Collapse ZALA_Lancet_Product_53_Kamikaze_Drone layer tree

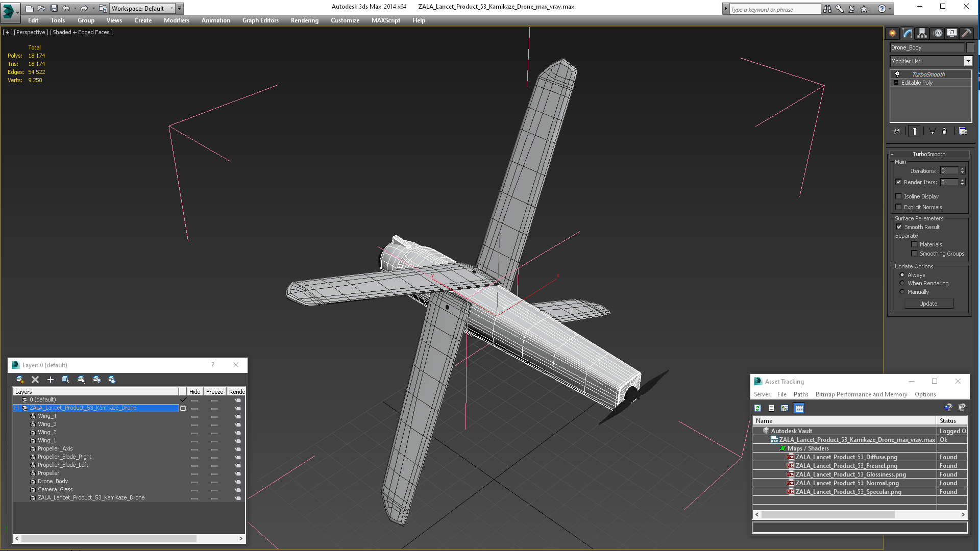[16, 408]
